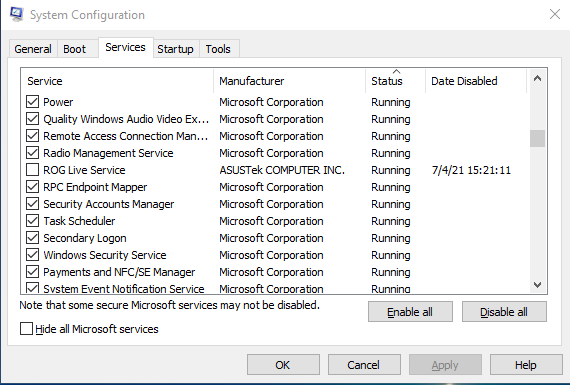
Task: Sort by the Manufacturer column header
Action: pos(289,81)
